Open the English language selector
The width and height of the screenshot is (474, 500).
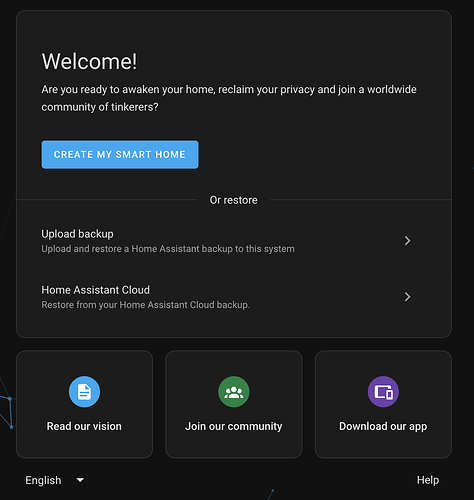[55, 480]
